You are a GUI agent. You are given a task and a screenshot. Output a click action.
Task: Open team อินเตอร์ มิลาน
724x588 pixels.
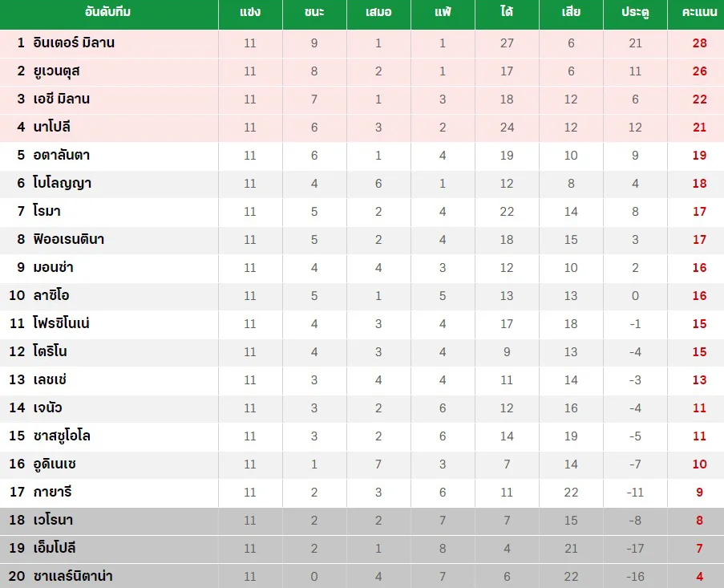pos(74,43)
